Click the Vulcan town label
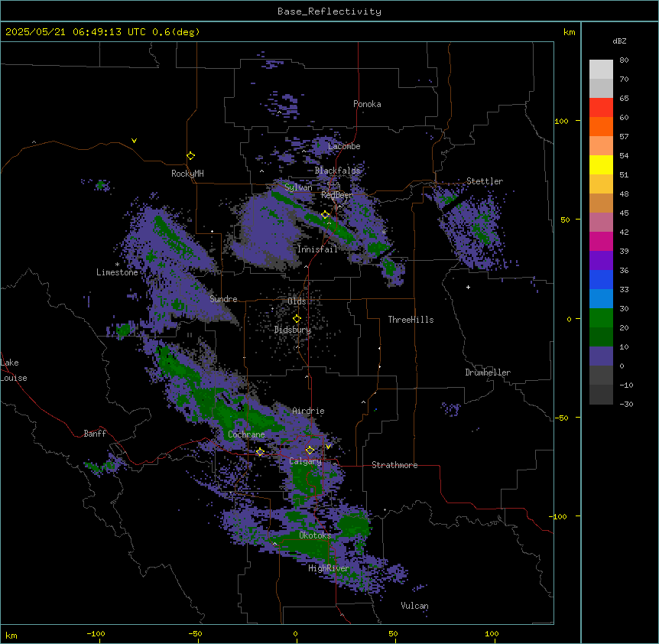This screenshot has height=644, width=659. (414, 606)
